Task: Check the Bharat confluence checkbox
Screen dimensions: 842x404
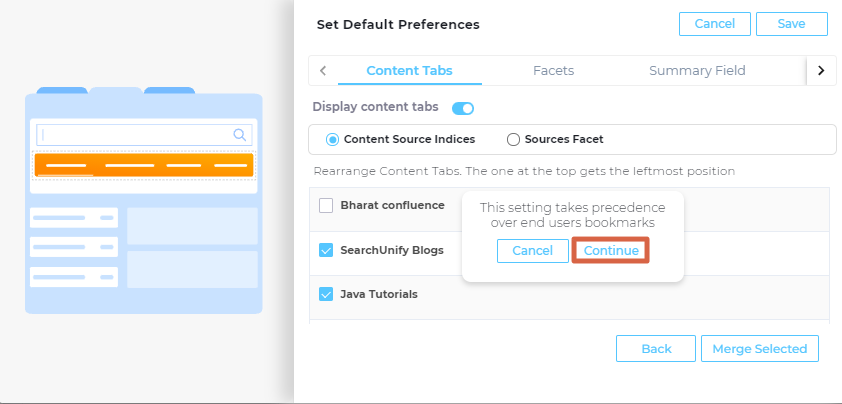Action: coord(326,206)
